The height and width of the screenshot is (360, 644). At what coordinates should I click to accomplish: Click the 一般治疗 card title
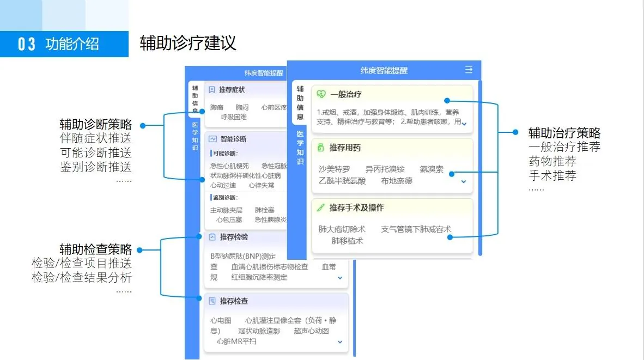point(346,94)
